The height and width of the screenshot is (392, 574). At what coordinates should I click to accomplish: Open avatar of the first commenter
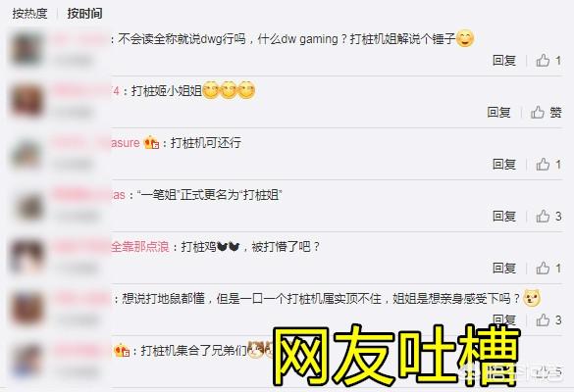coord(26,49)
